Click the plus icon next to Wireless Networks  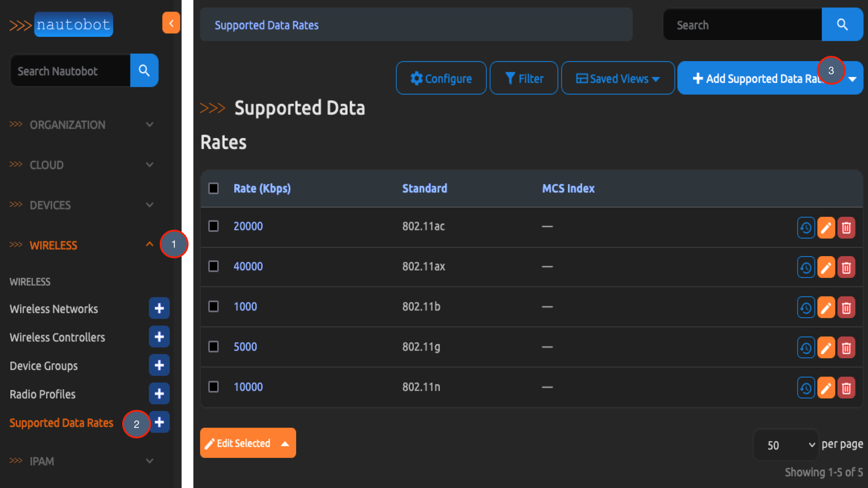tap(159, 308)
